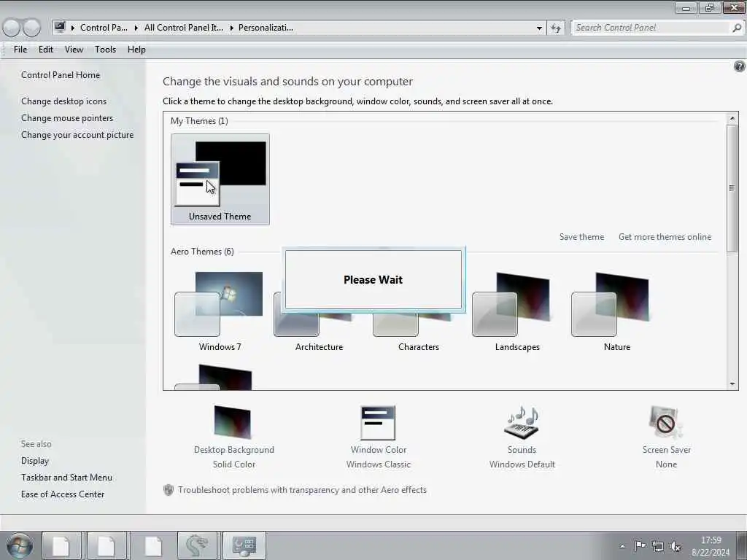The image size is (747, 560).
Task: Click the theme list scroll down arrow
Action: click(732, 384)
